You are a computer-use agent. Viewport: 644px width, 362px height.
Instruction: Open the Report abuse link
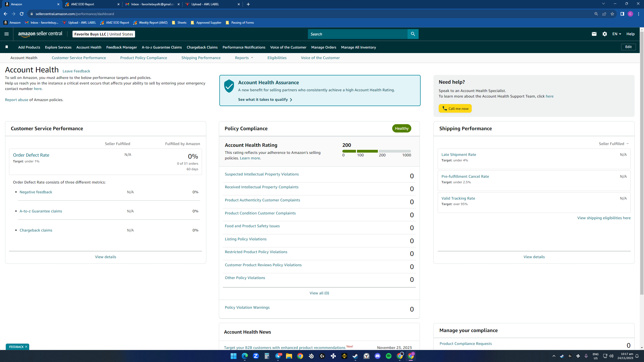pos(17,100)
